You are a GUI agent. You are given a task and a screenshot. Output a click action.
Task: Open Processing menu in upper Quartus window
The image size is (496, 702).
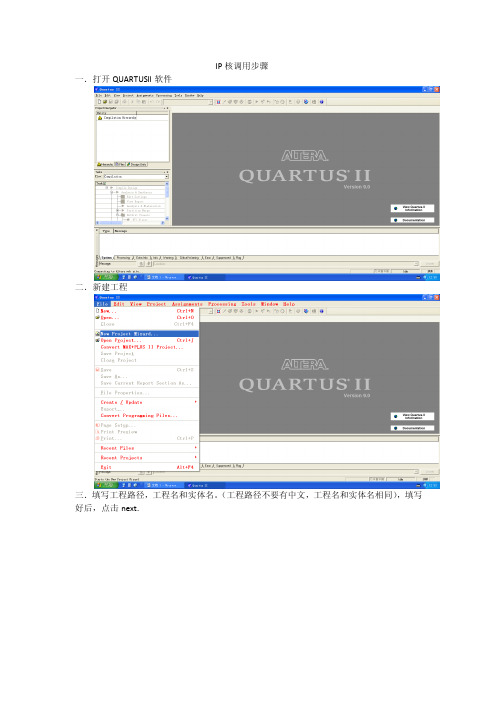[x=164, y=95]
